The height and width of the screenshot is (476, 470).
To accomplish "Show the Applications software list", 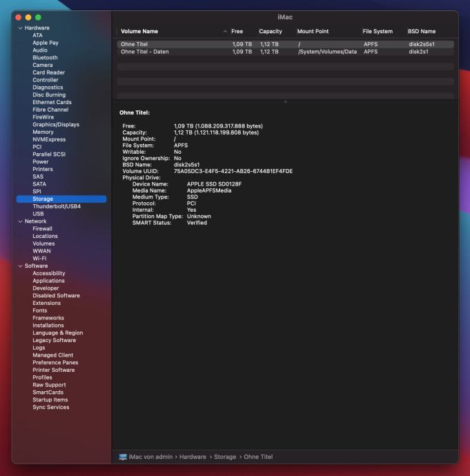I will (48, 281).
